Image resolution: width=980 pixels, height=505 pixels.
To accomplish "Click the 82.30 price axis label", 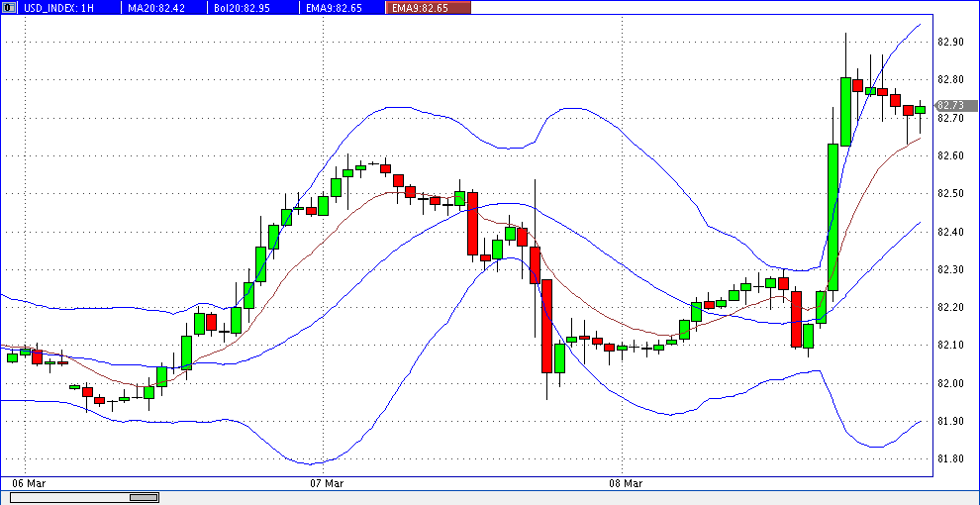I will (950, 269).
